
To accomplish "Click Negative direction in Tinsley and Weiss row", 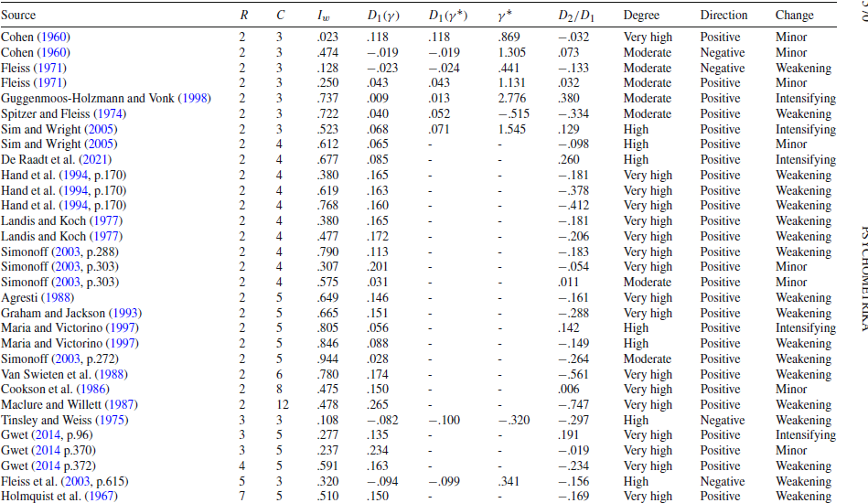I will click(723, 421).
